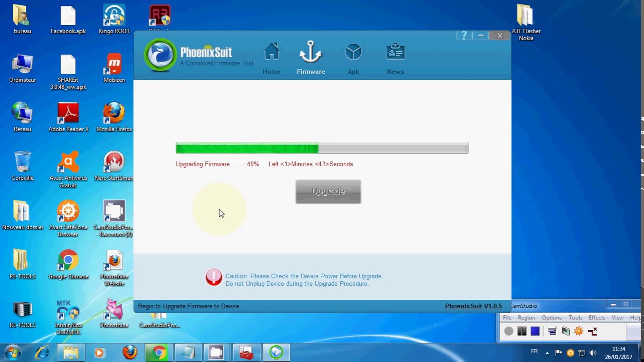Open the CamStudio Effects menu
This screenshot has width=644, height=362.
pyautogui.click(x=597, y=318)
